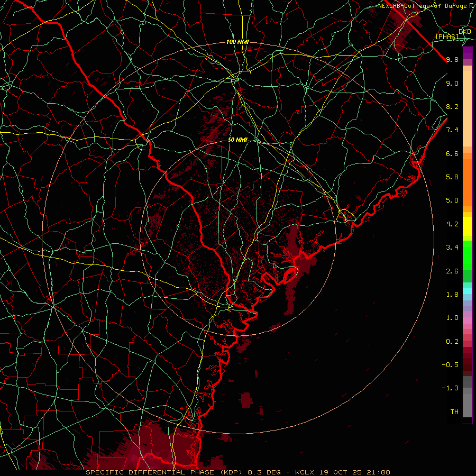Pick the cyan swatch on the color scale
This screenshot has height=476, width=476.
467,291
